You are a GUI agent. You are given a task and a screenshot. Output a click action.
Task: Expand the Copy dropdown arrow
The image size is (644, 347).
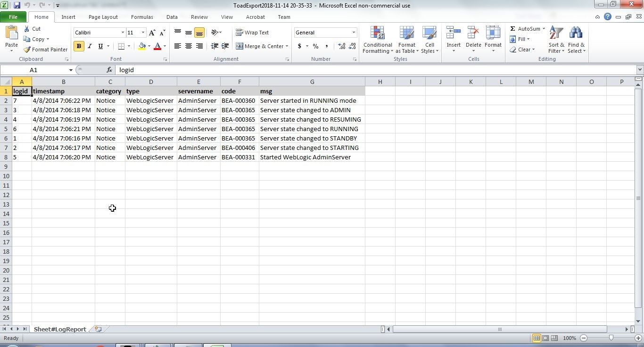(48, 39)
